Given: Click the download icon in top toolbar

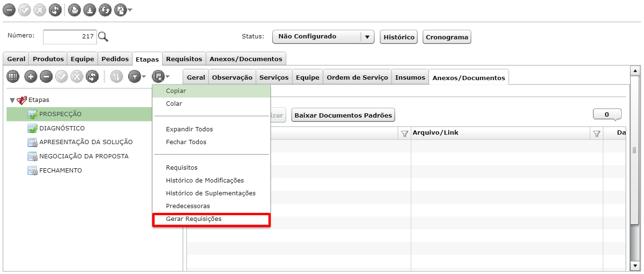Looking at the screenshot, I should pos(90,10).
